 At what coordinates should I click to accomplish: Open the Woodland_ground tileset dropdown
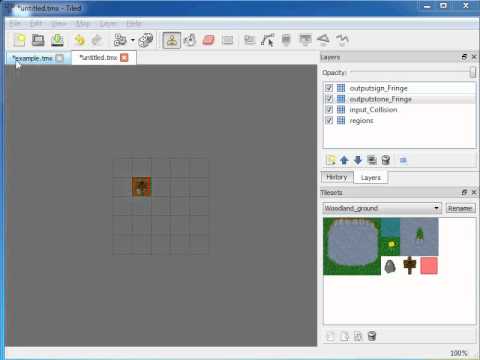click(x=382, y=208)
